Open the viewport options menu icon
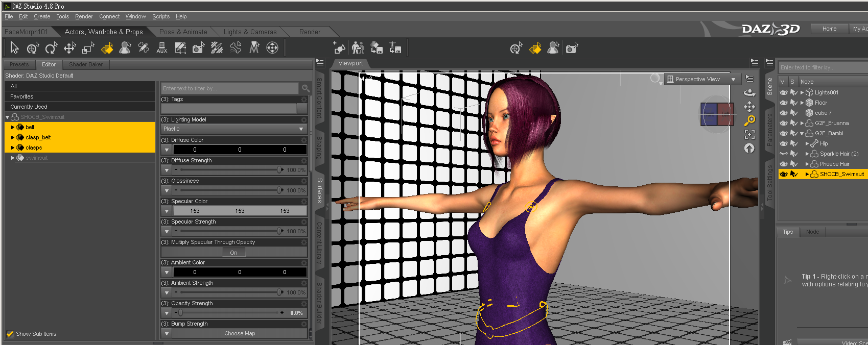This screenshot has height=345, width=868. click(749, 79)
